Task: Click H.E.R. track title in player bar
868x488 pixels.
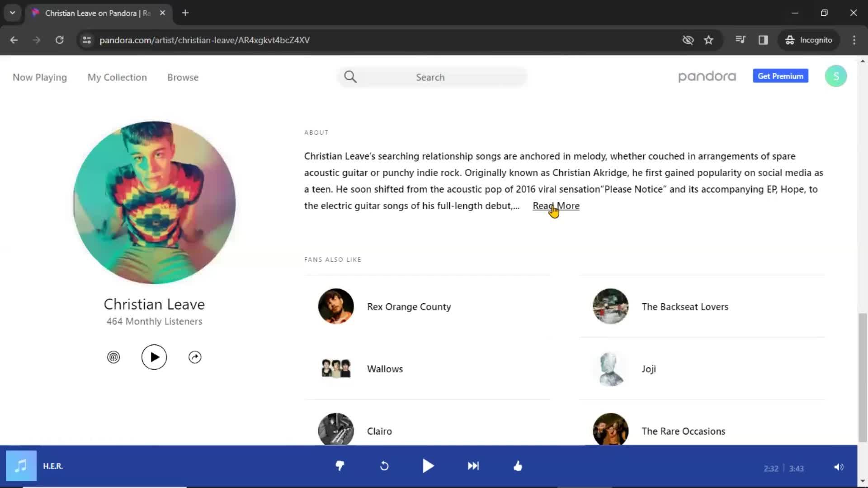Action: coord(53,466)
